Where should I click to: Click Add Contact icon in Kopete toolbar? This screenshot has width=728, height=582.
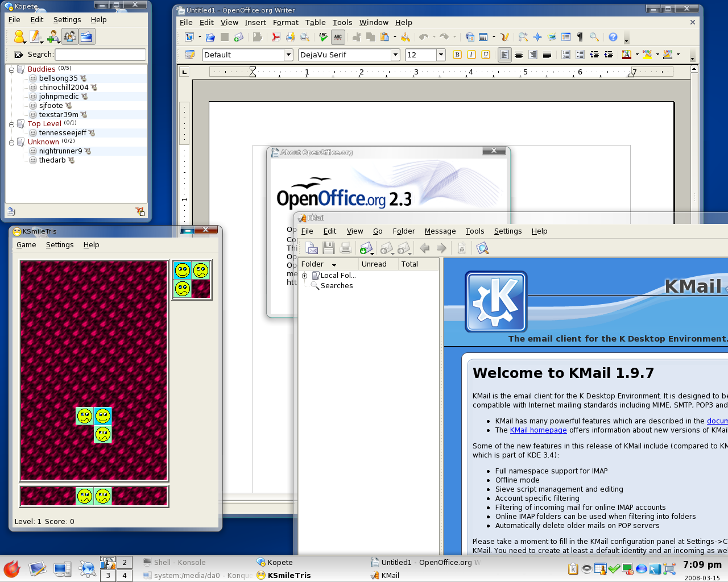pos(53,37)
